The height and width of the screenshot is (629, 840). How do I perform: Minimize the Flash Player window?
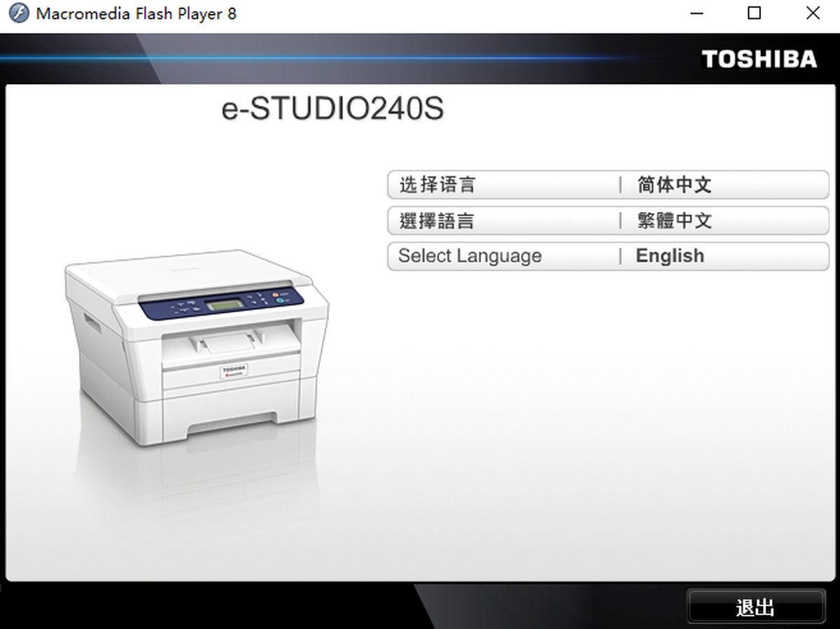click(x=696, y=13)
